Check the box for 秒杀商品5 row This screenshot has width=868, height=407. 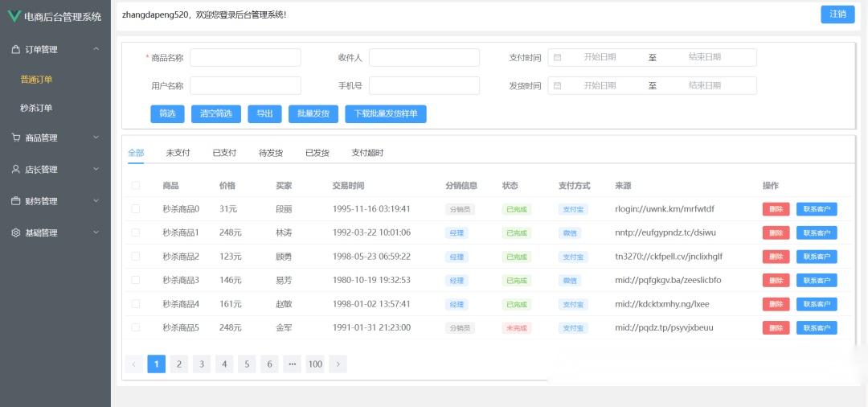(136, 328)
